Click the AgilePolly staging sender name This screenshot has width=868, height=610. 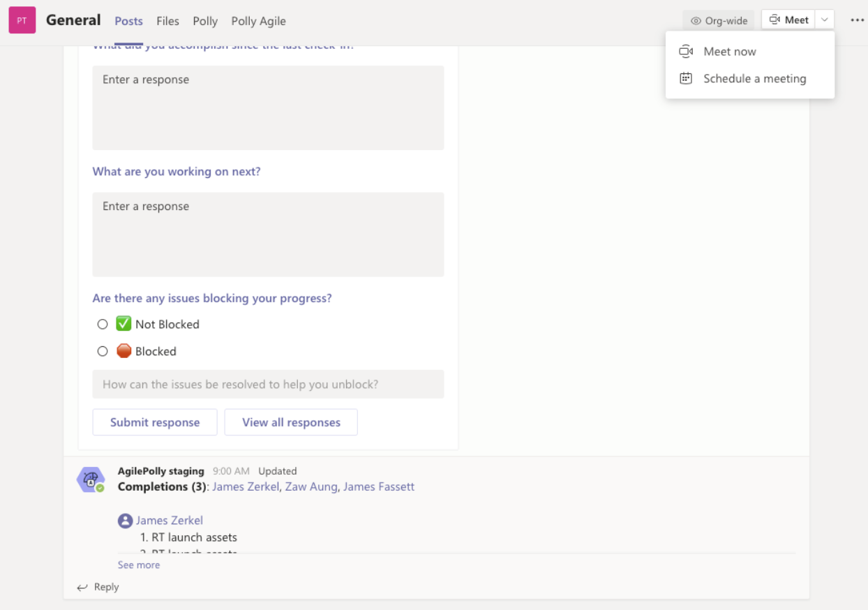click(x=161, y=471)
